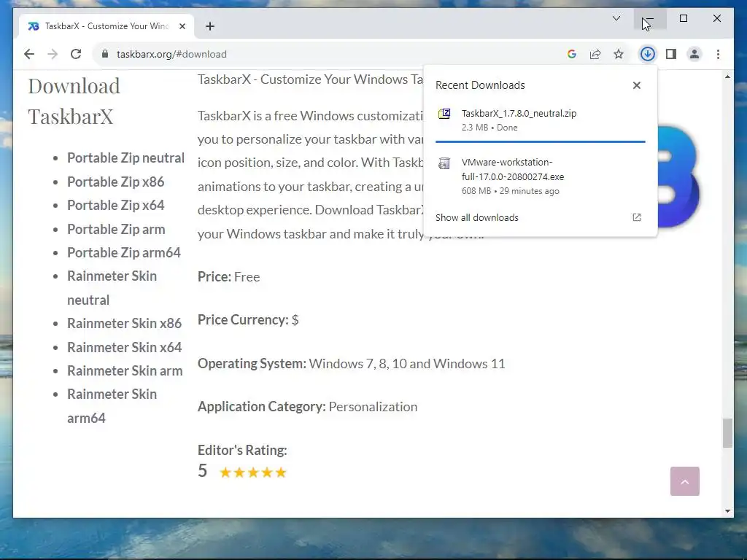Click the page scrollbar thumb
Screen dimensions: 747x560
pyautogui.click(x=727, y=433)
